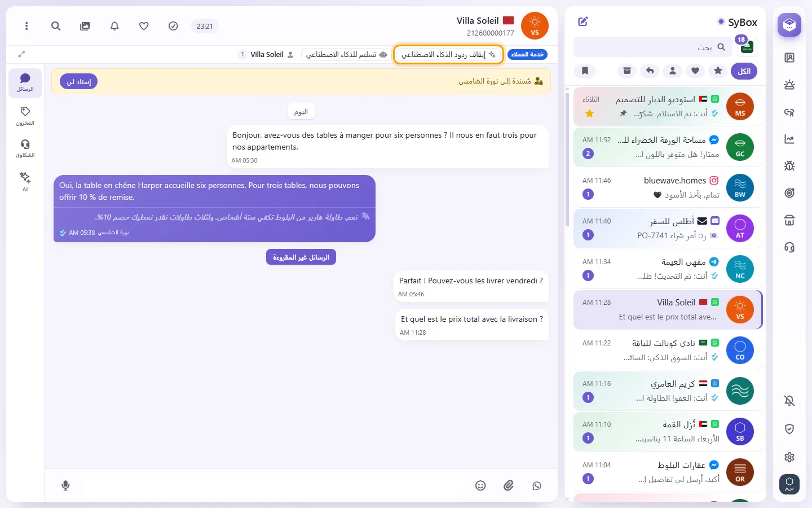The height and width of the screenshot is (508, 812).
Task: Open the 'نادي كوبالت للياقة' conversation
Action: pyautogui.click(x=668, y=350)
